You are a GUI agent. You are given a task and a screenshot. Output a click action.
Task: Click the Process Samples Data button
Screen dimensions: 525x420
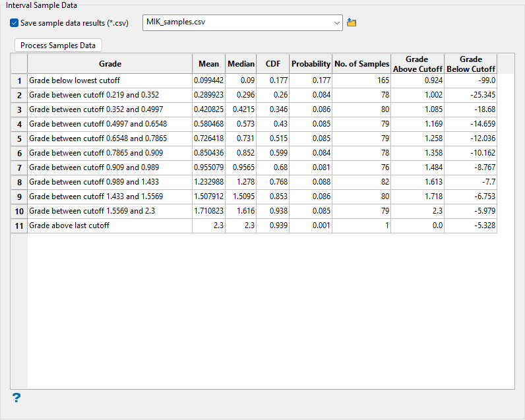pyautogui.click(x=58, y=45)
